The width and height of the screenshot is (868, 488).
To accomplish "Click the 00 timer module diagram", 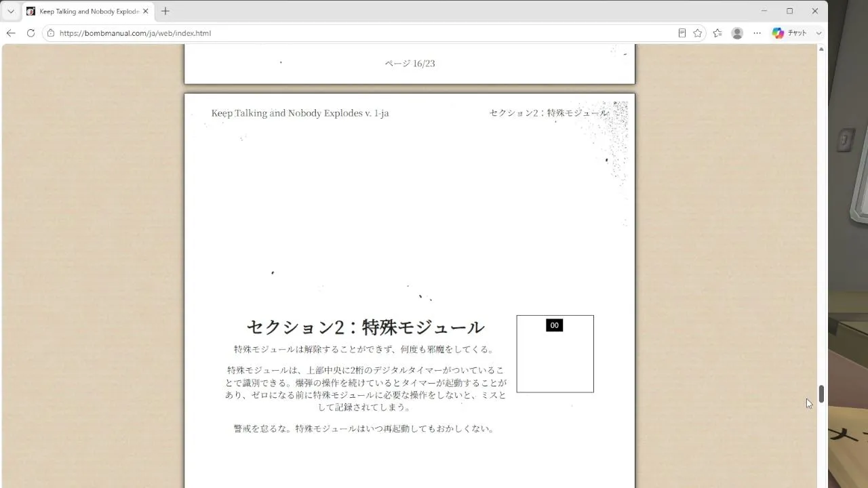I will 555,354.
